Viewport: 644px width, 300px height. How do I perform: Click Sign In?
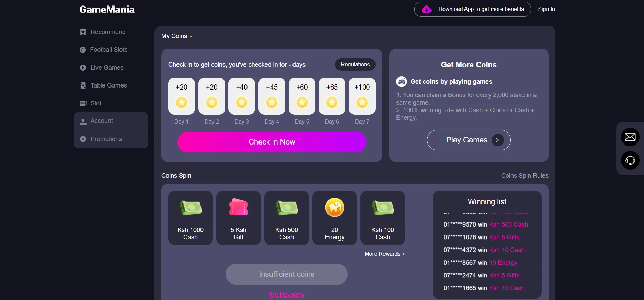(547, 9)
